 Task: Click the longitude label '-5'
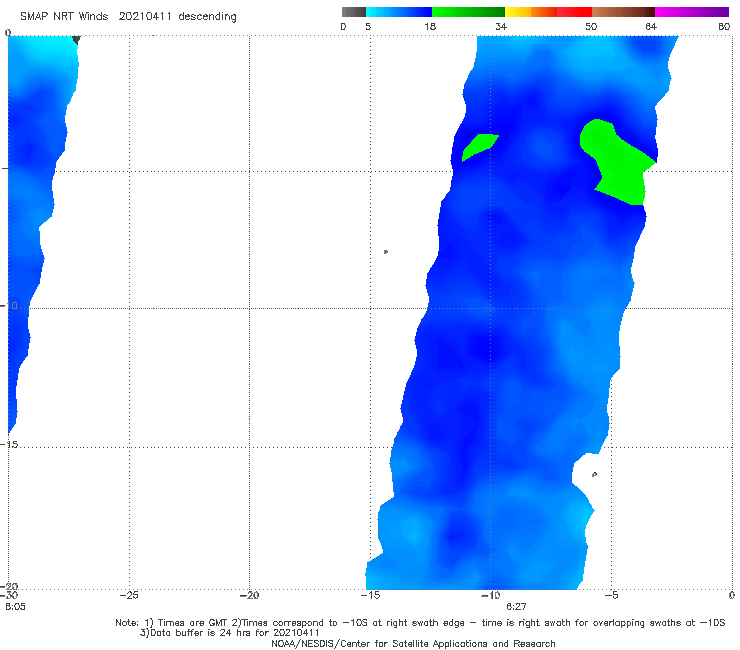tap(611, 595)
